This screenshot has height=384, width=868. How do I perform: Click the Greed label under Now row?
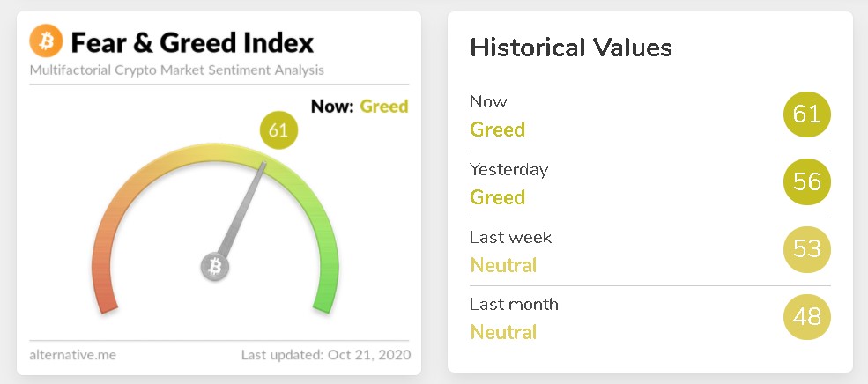click(498, 129)
